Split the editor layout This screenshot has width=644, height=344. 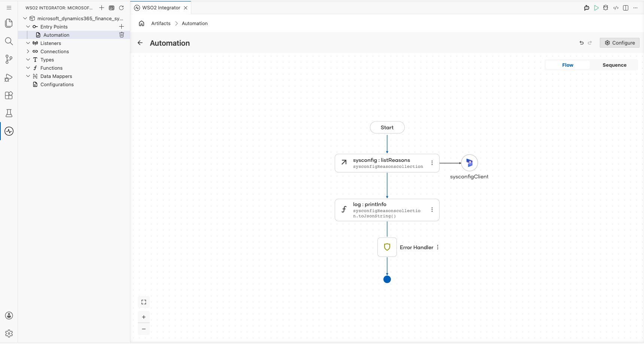[x=626, y=7]
